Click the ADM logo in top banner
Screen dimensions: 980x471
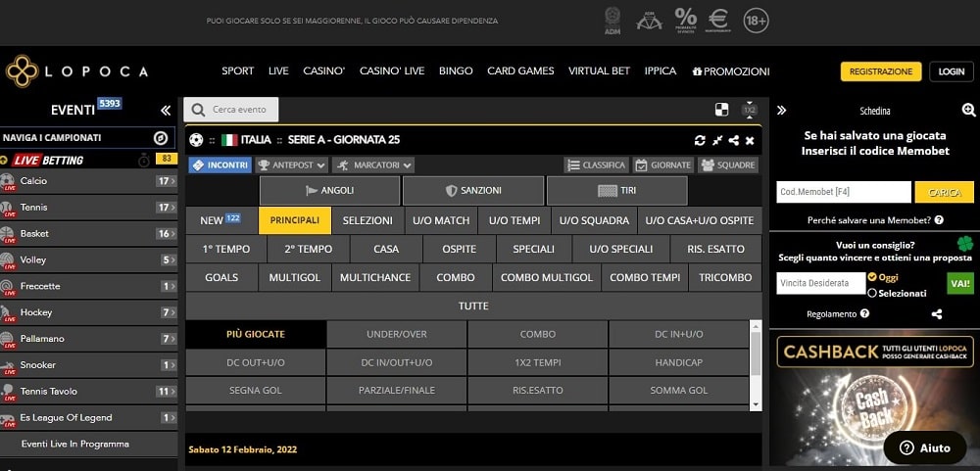(612, 21)
